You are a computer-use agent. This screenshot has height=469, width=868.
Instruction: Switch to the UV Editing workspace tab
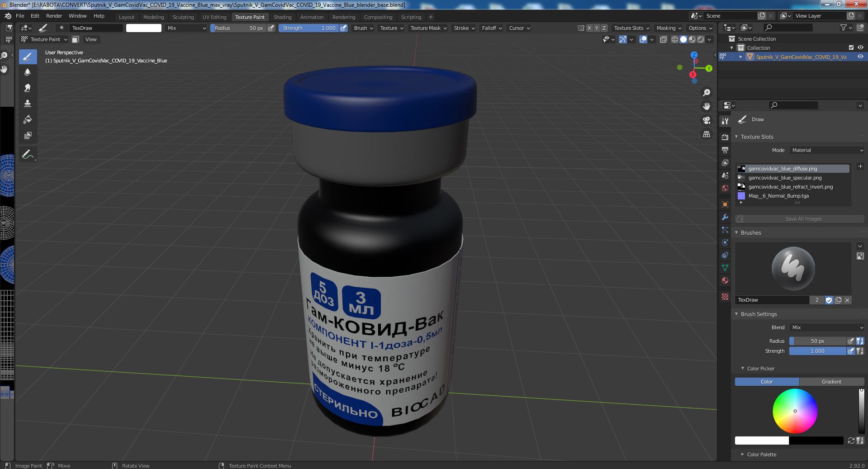click(x=214, y=17)
